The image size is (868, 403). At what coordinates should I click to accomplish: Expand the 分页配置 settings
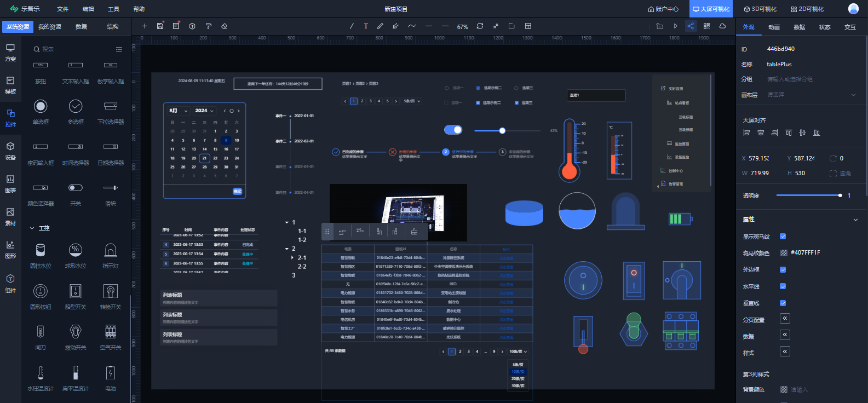point(785,319)
